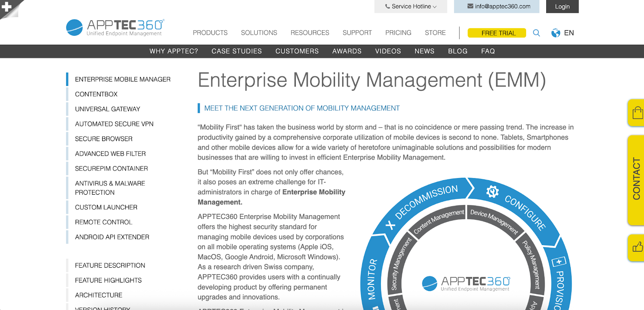The height and width of the screenshot is (310, 644).
Task: Open Feature Description sidebar link
Action: click(x=110, y=266)
